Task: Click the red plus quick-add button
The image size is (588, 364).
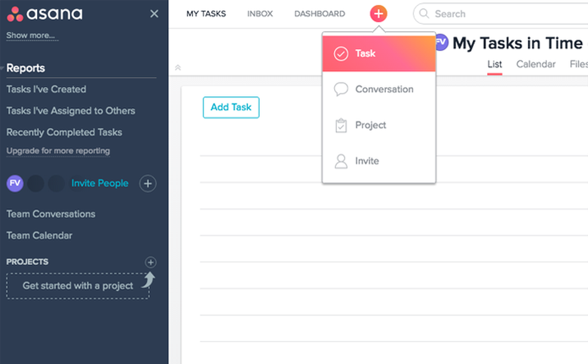Action: pyautogui.click(x=378, y=14)
